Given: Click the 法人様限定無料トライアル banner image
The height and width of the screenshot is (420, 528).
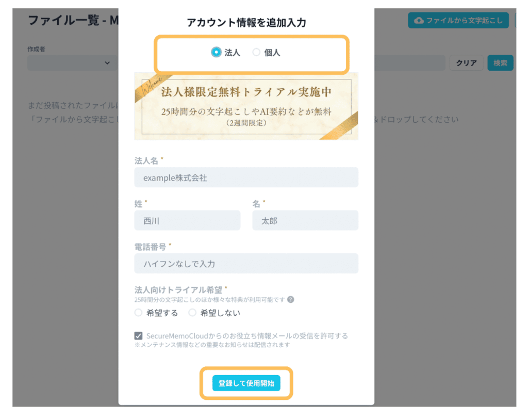Looking at the screenshot, I should click(246, 106).
